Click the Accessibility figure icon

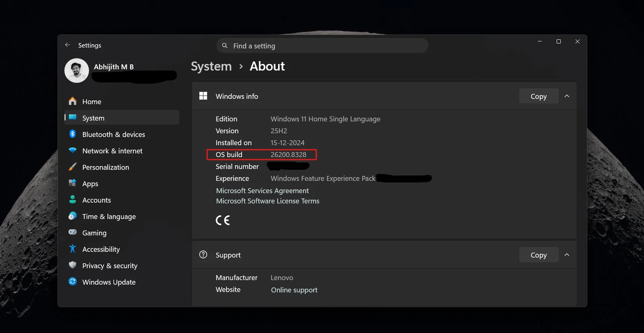(73, 249)
